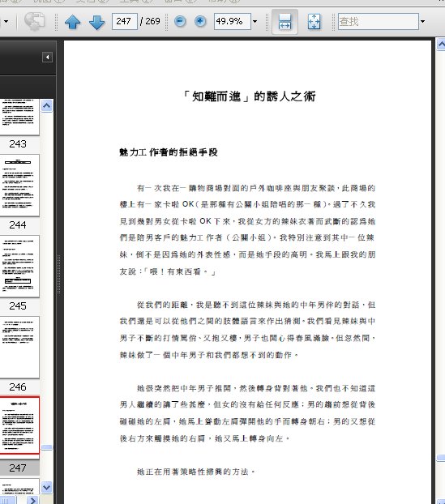Click the total page count 269
Image resolution: width=445 pixels, height=504 pixels.
pos(152,21)
